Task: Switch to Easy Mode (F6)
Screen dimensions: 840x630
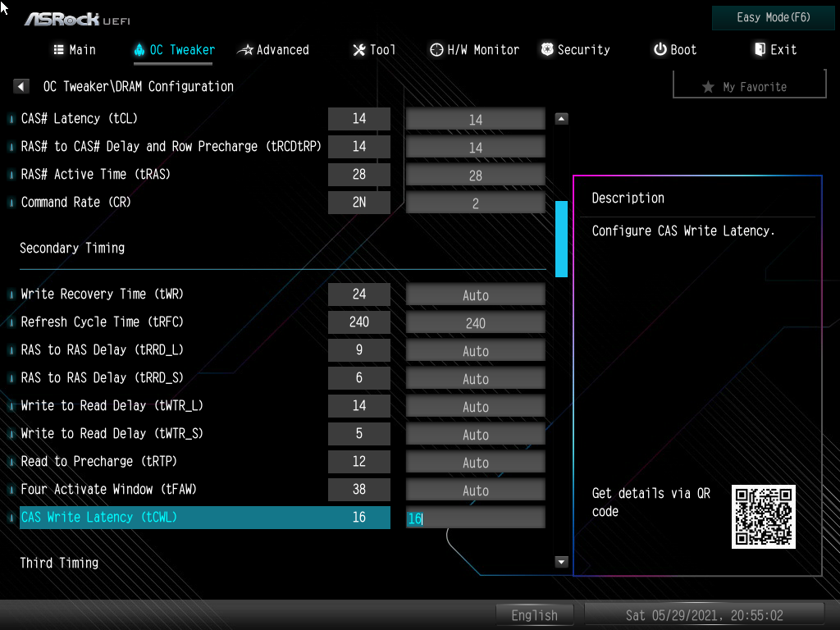Action: (772, 17)
